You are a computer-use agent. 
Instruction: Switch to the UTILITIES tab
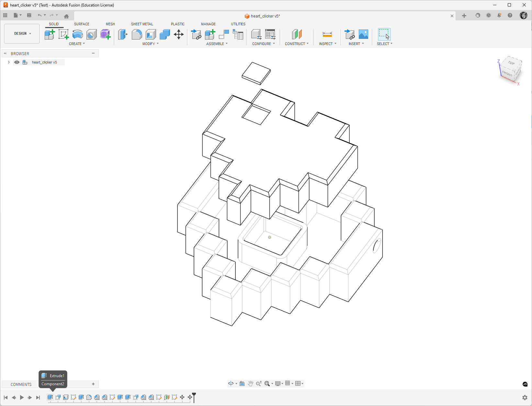[x=238, y=24]
